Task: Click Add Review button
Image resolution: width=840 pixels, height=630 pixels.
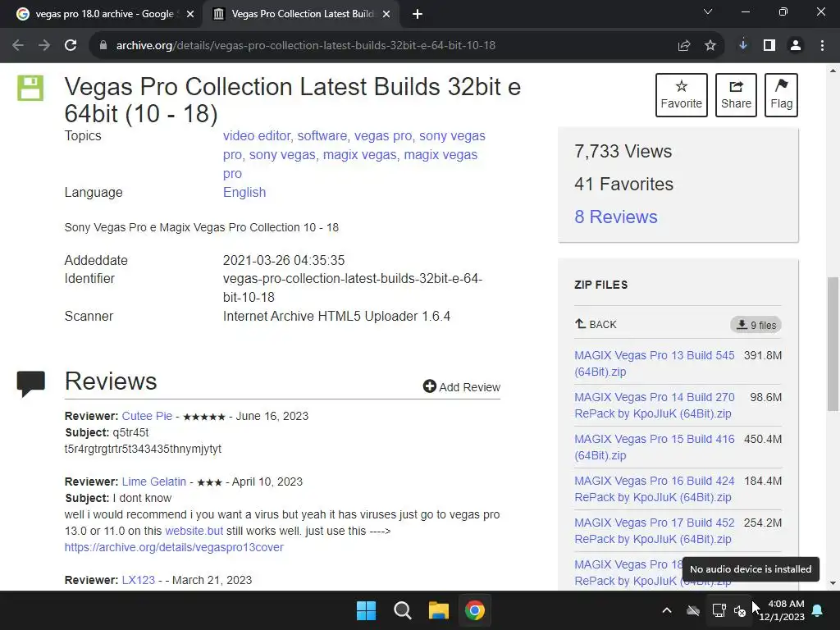Action: pos(461,387)
